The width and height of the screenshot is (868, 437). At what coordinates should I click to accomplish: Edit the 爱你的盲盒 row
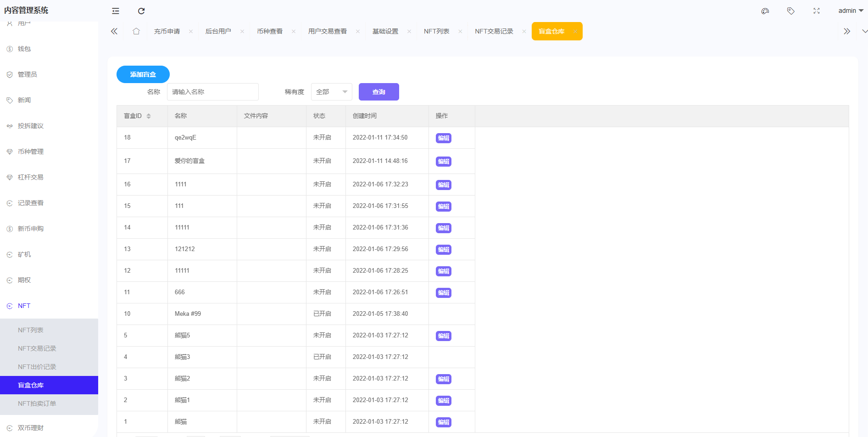[x=443, y=162]
